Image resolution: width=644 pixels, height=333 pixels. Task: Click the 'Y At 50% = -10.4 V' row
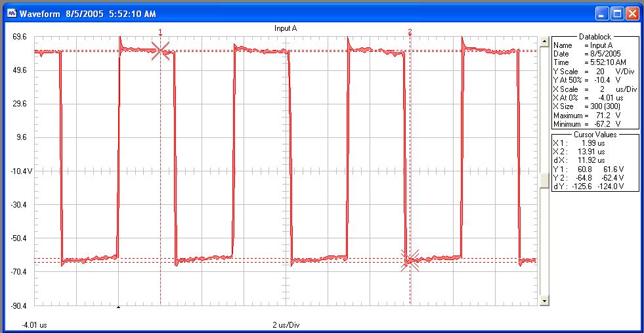(x=587, y=80)
